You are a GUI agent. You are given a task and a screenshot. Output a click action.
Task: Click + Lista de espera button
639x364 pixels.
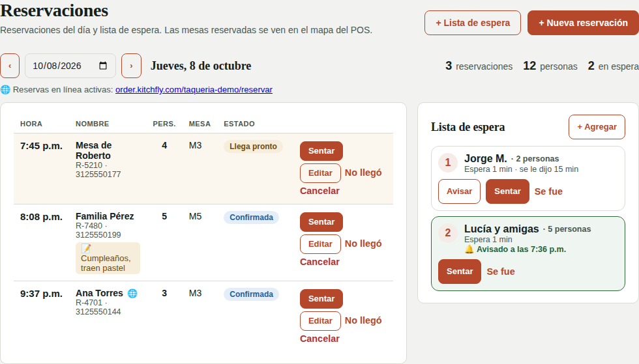point(473,23)
